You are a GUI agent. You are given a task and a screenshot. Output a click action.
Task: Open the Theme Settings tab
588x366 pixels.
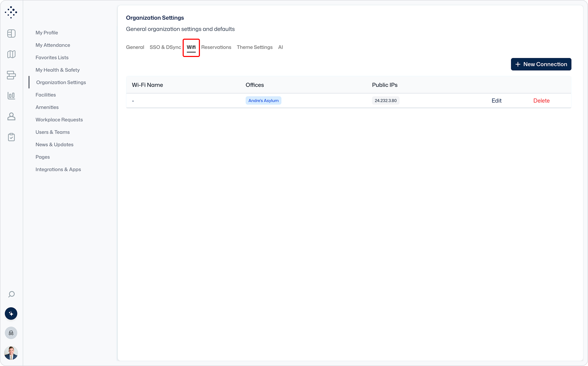point(254,47)
